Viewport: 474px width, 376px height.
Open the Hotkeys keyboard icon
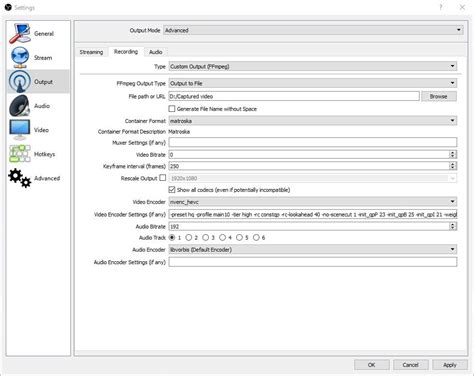click(20, 154)
